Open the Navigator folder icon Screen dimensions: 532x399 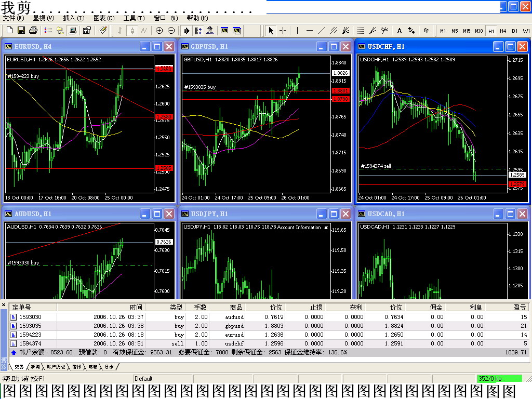60,31
